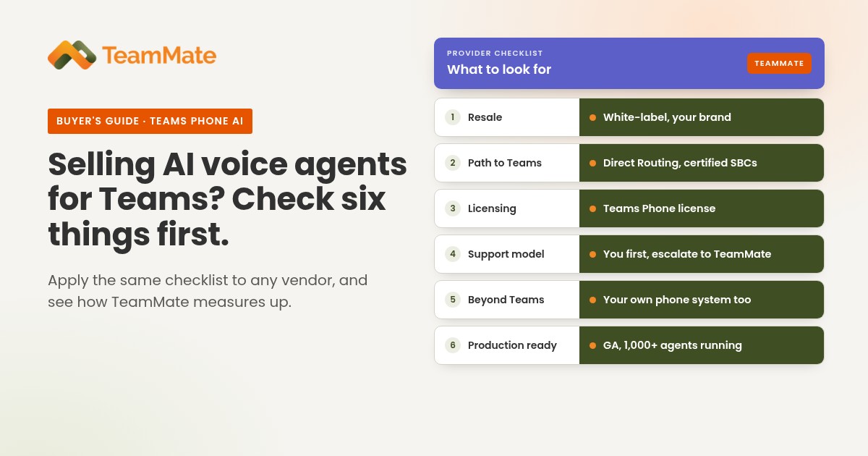The image size is (868, 456).
Task: Click the 'Support model' row label
Action: coord(506,254)
